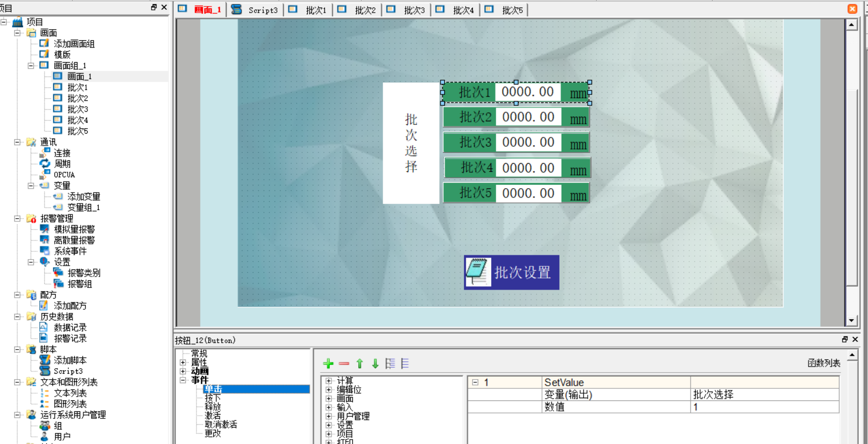Expand the 计算 function category
The image size is (868, 444).
(329, 381)
